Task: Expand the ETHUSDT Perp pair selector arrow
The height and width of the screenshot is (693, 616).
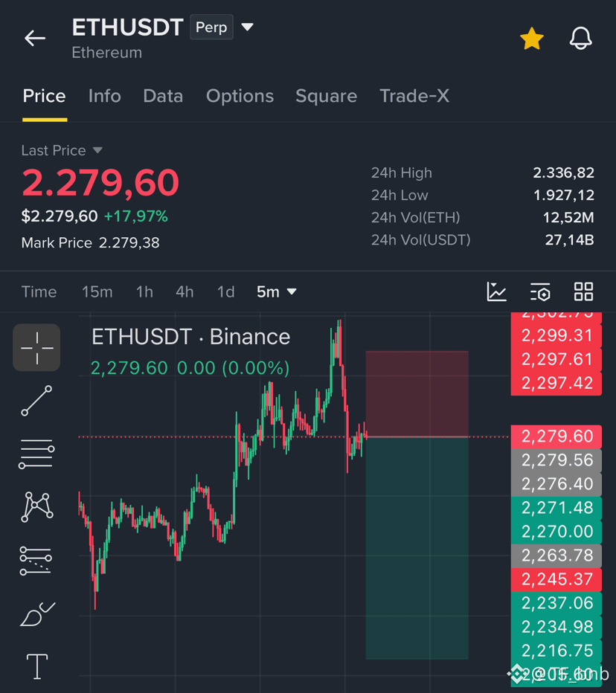Action: (x=247, y=28)
